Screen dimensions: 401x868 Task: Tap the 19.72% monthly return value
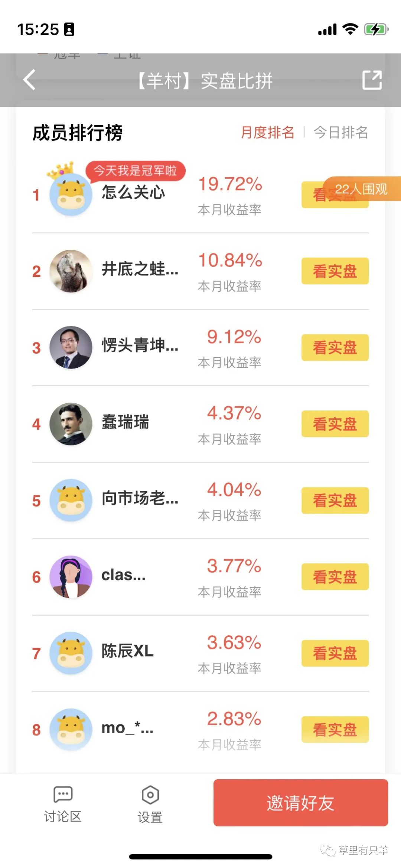pyautogui.click(x=230, y=184)
